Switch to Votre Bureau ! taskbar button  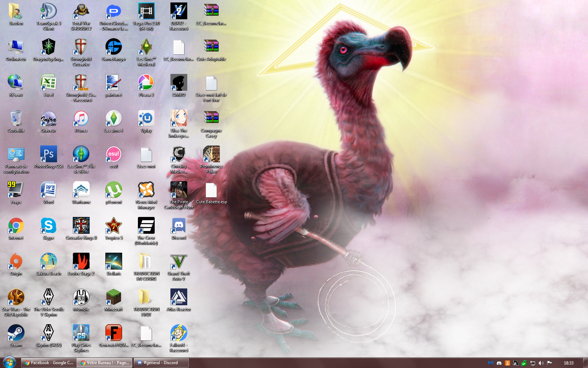click(105, 363)
